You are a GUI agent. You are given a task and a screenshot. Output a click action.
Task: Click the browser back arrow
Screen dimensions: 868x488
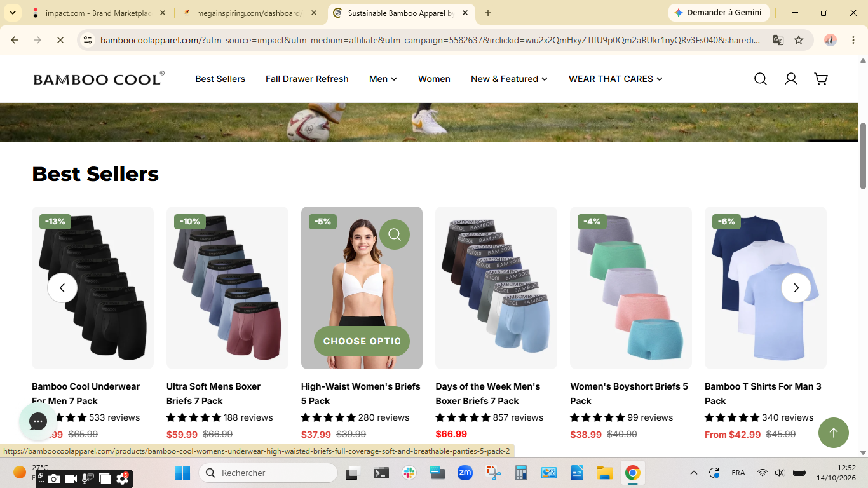(15, 40)
